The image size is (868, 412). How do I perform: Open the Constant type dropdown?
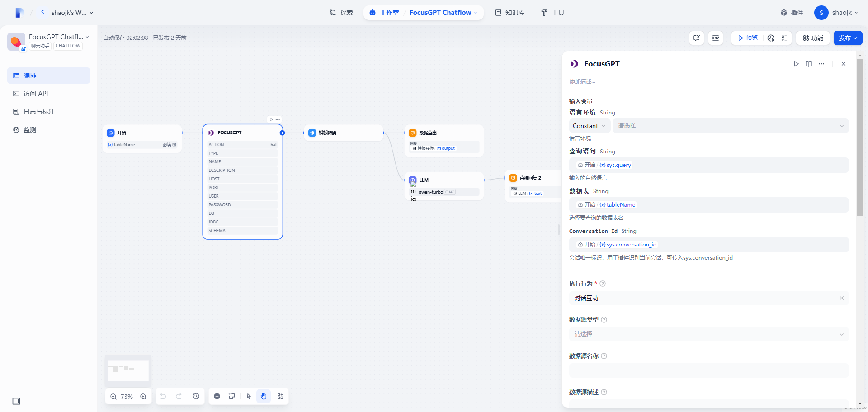pos(590,126)
